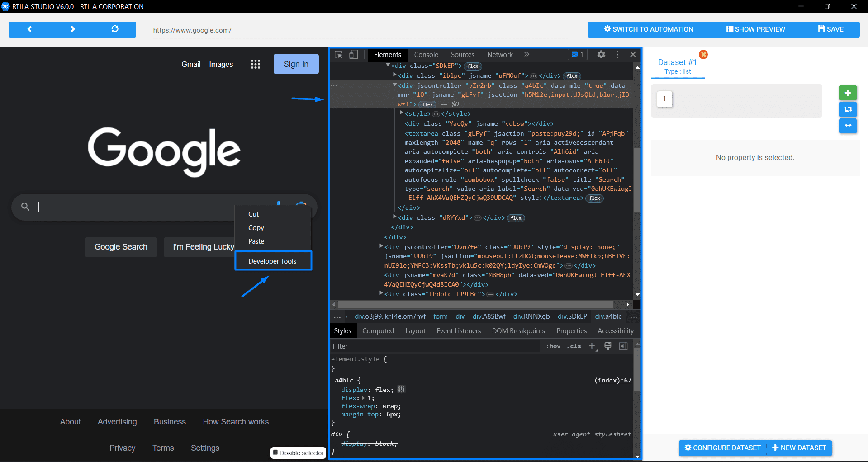
Task: Open the Computed styles tab
Action: point(378,331)
